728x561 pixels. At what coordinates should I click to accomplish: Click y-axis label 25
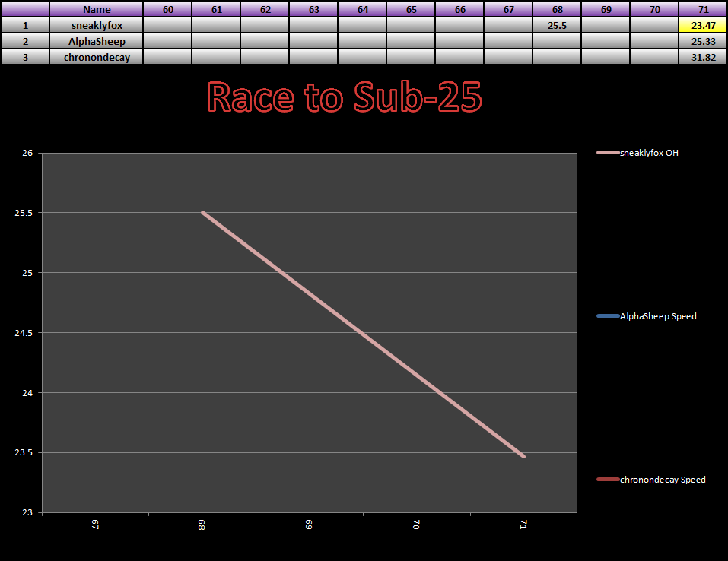point(27,273)
